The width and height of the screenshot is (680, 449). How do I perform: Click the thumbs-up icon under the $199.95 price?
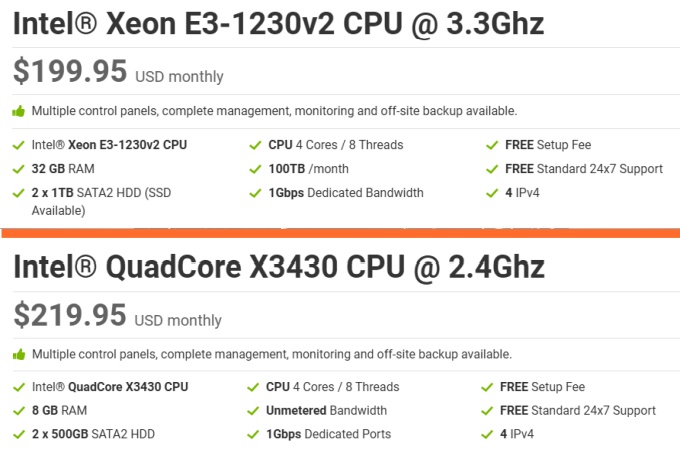[x=19, y=111]
